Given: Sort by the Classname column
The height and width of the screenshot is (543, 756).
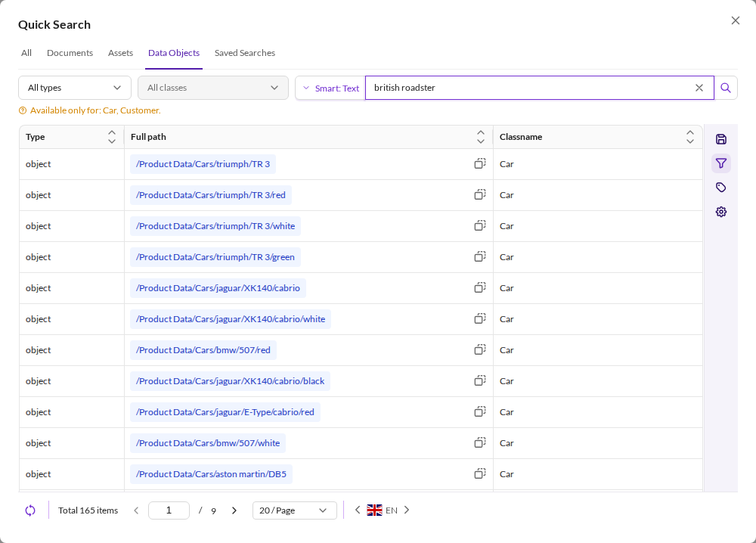Looking at the screenshot, I should click(x=690, y=137).
